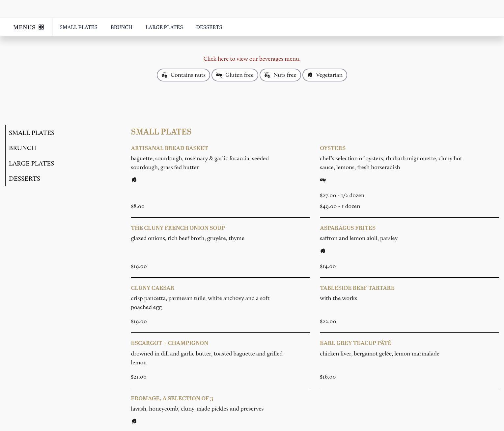Select Brunch in the top navigation bar
Screen dimensions: 504x431
[121, 27]
